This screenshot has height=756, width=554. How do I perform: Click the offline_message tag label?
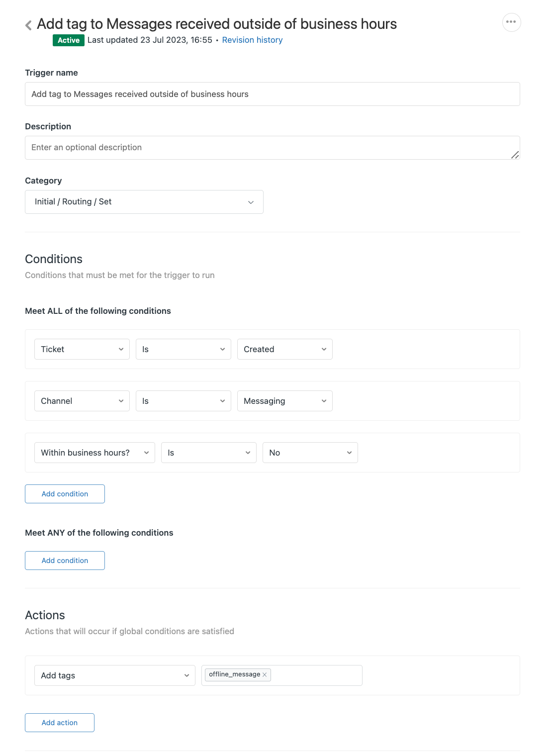pos(235,674)
